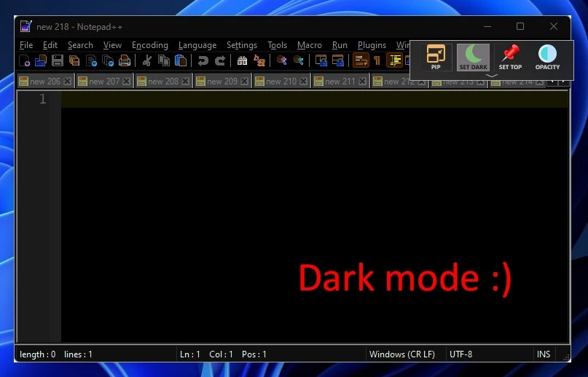588x377 pixels.
Task: Close the new 209 tab
Action: 245,82
